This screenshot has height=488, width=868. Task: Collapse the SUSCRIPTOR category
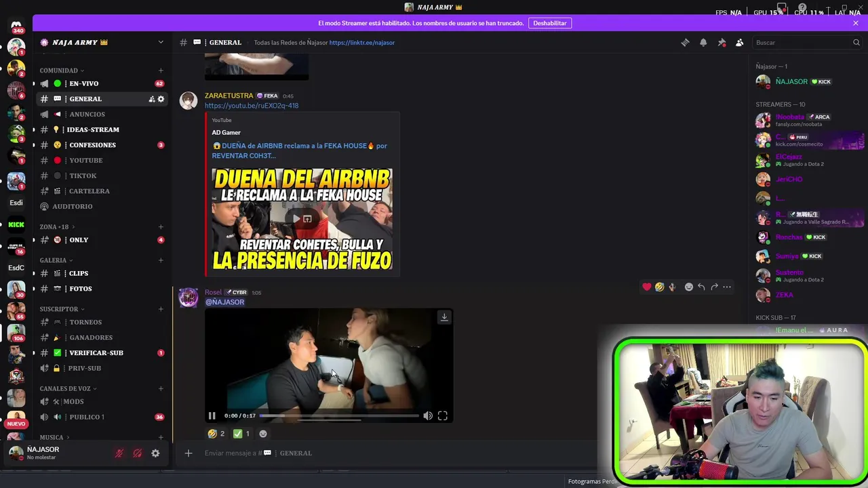62,309
